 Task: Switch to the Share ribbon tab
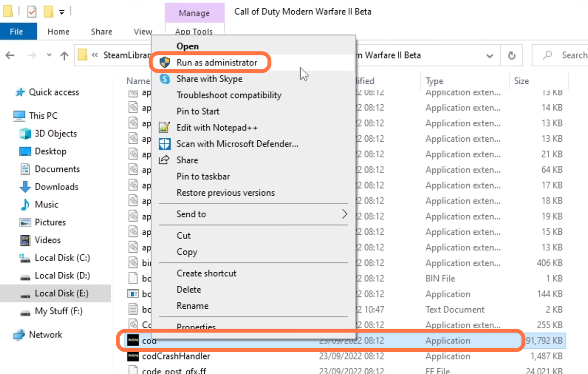102,32
